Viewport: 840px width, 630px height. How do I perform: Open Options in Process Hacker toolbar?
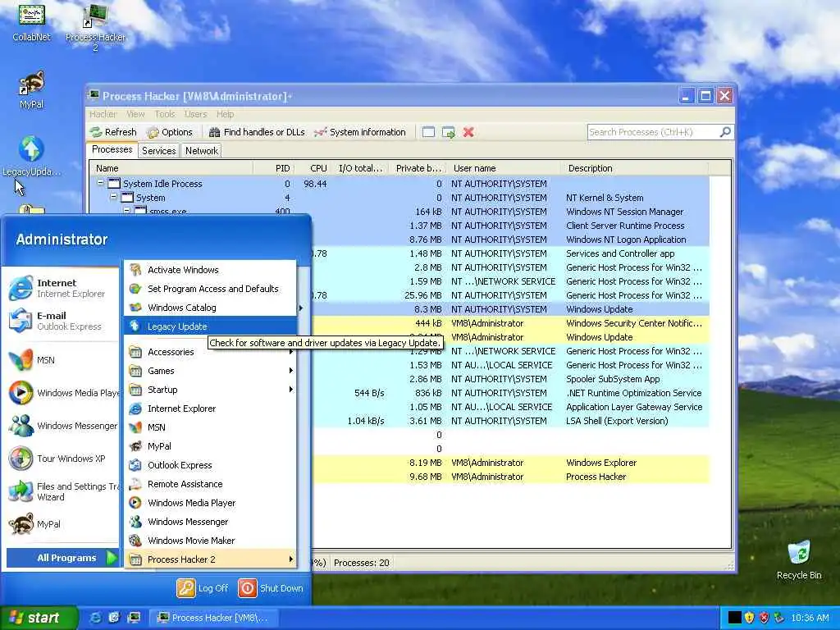pos(169,132)
